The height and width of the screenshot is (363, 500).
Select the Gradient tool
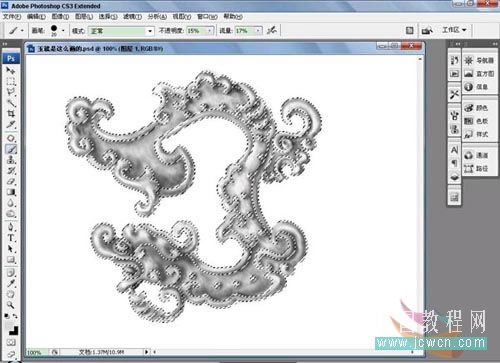(11, 192)
